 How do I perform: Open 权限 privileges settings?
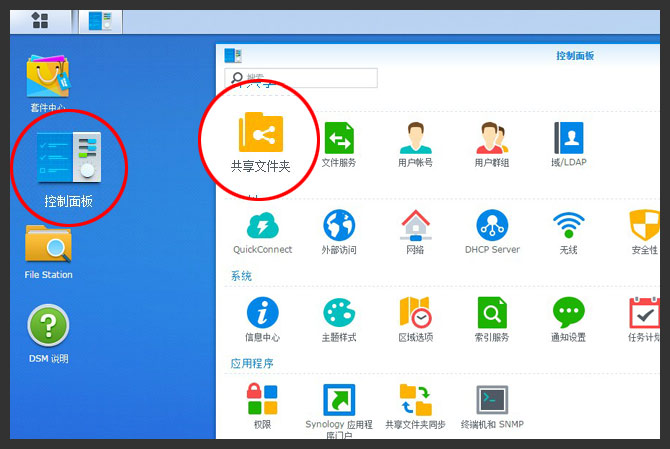point(262,406)
